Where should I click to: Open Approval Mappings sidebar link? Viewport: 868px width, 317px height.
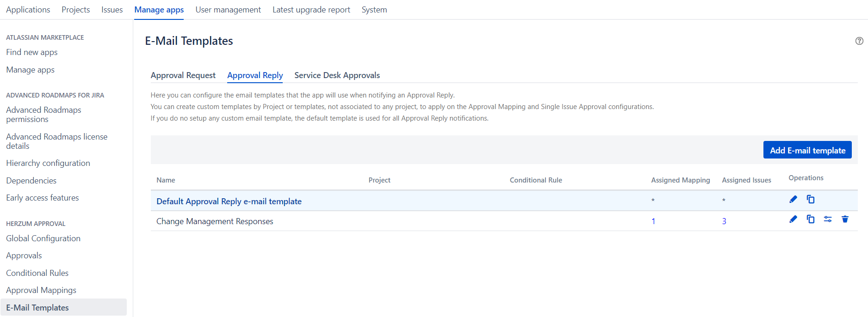(x=41, y=290)
